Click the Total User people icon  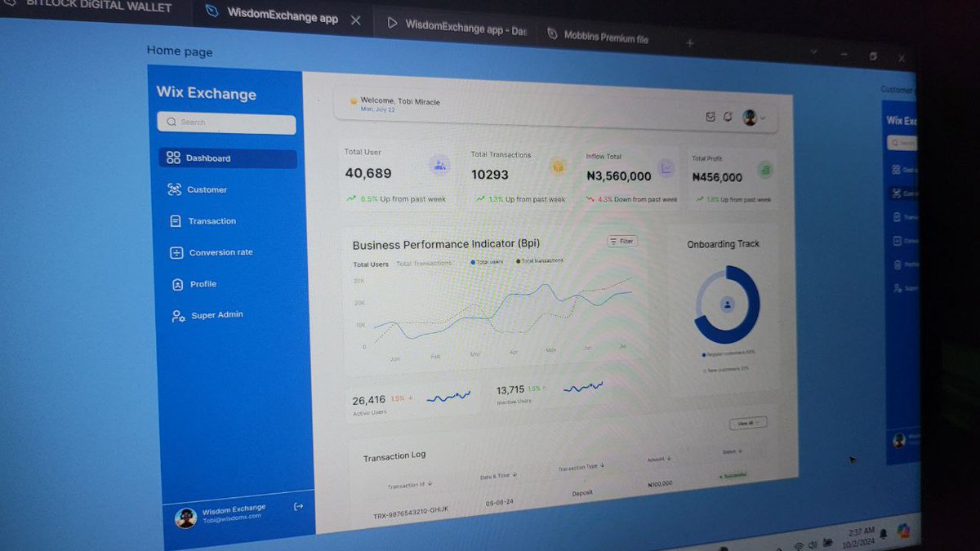[439, 166]
